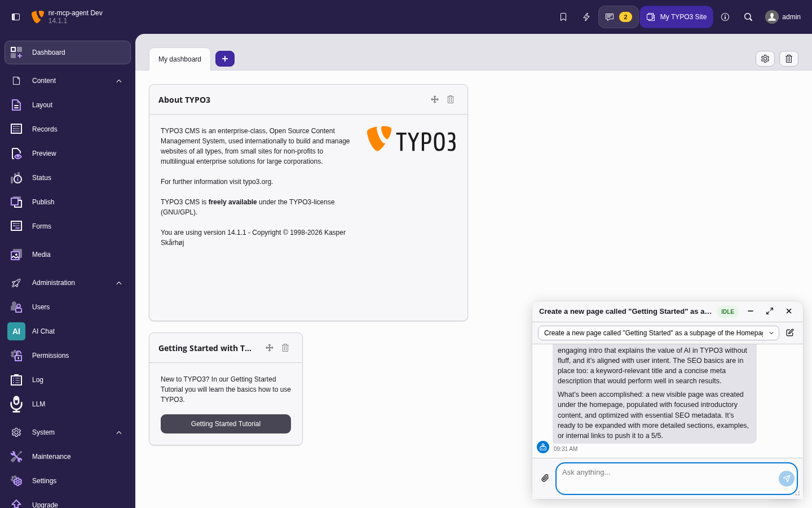This screenshot has height=508, width=812.
Task: Open the bookmarks icon in top bar
Action: (x=563, y=17)
